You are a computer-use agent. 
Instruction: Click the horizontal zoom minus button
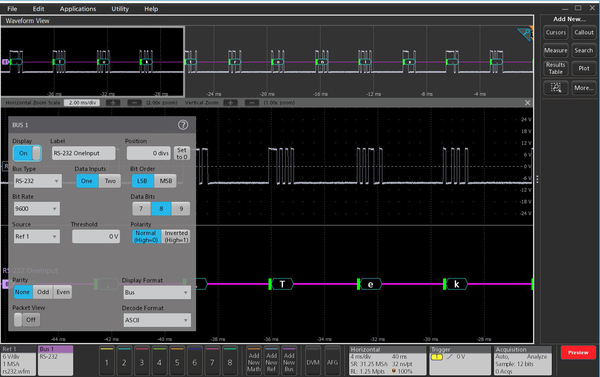click(x=134, y=103)
